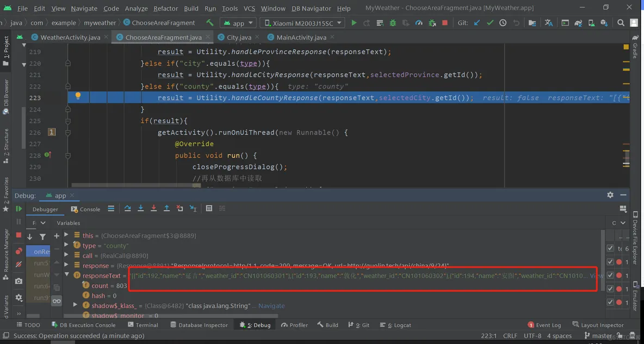Click the UTF-8 encoding status entry
Viewport: 644px width, 344px height.
tap(532, 336)
